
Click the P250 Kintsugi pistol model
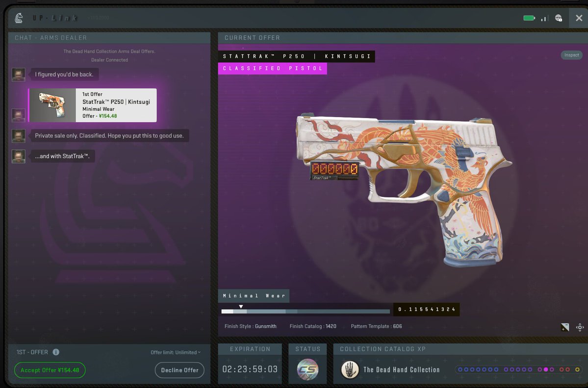coord(403,189)
